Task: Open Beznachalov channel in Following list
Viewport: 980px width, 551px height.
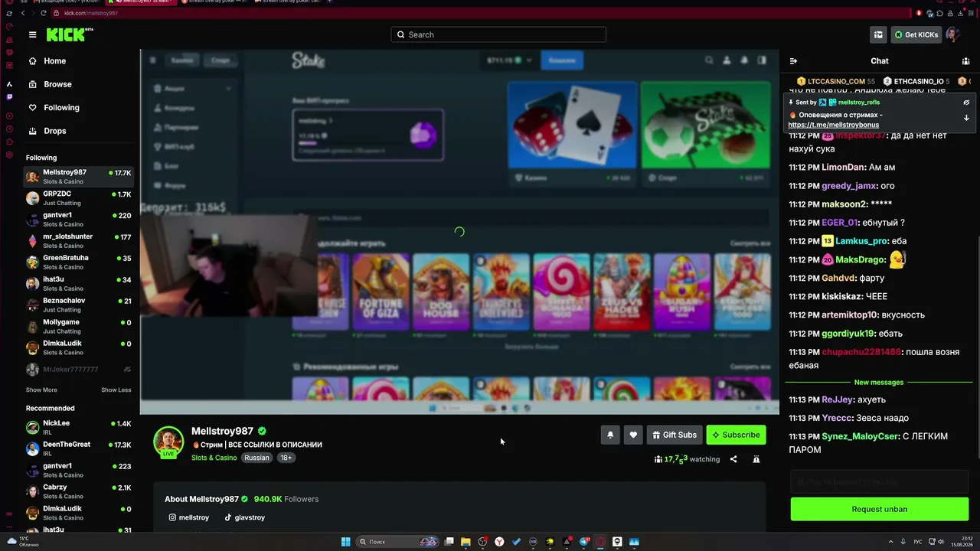Action: (x=79, y=305)
